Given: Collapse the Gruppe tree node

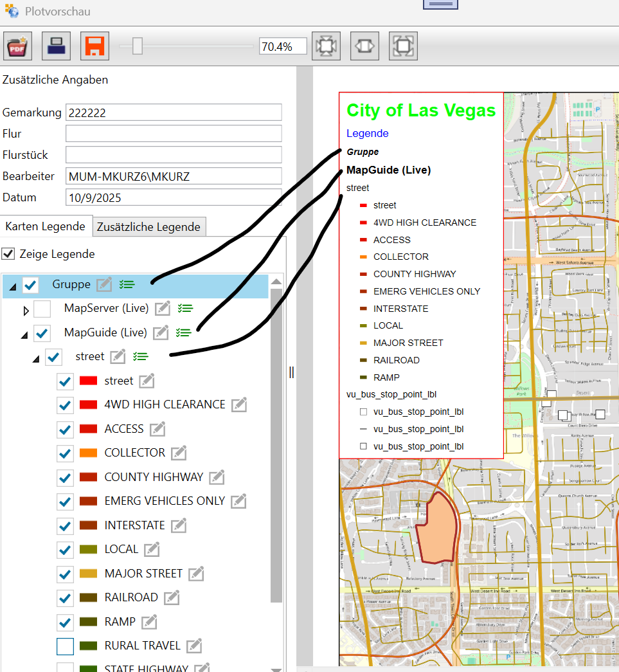Looking at the screenshot, I should (x=12, y=286).
